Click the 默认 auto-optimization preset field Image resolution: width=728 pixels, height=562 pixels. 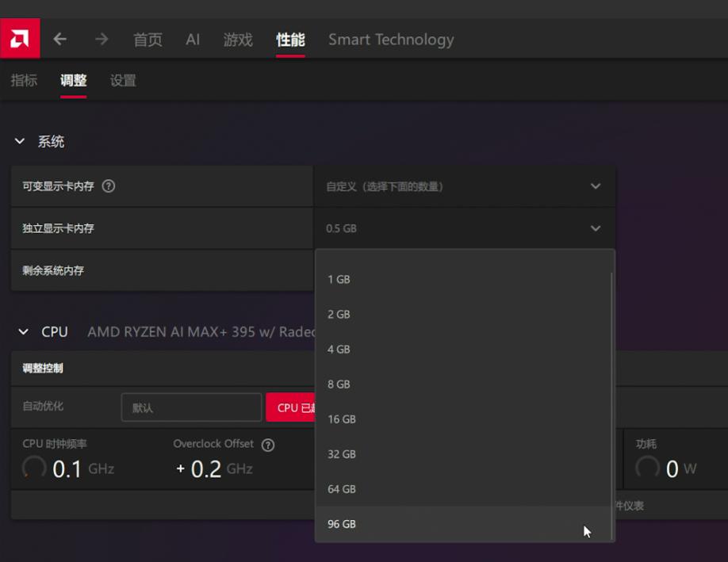190,407
